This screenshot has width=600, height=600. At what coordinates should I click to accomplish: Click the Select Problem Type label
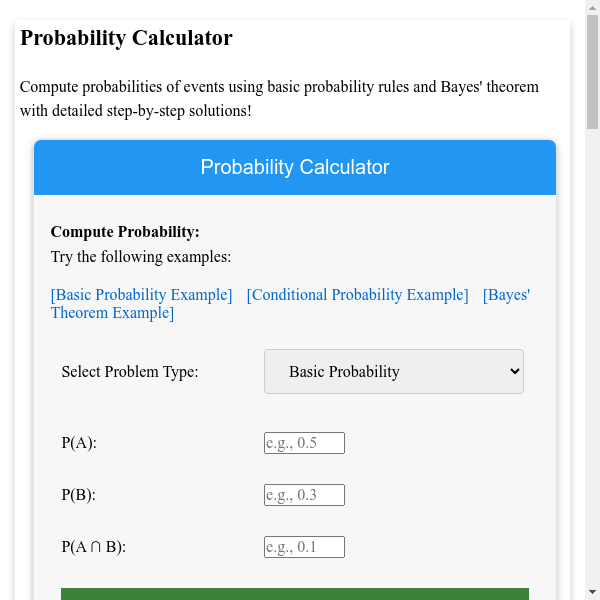[x=130, y=372]
